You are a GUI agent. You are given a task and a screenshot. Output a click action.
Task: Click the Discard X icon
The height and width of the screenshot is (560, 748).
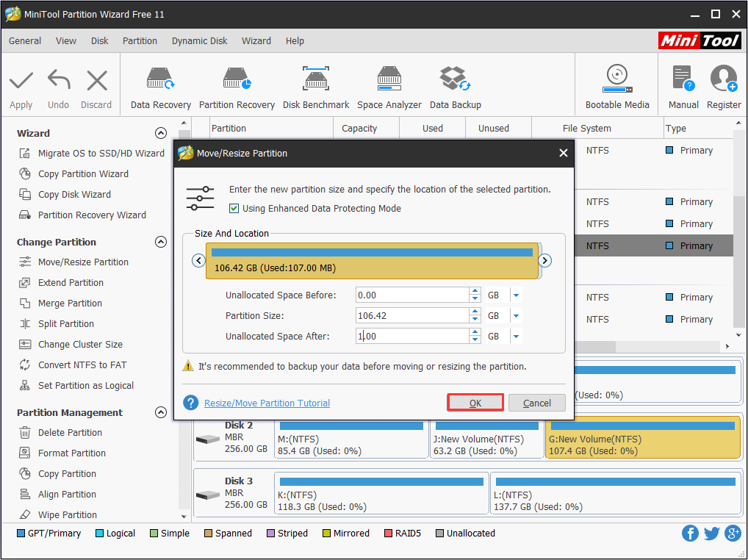[97, 80]
